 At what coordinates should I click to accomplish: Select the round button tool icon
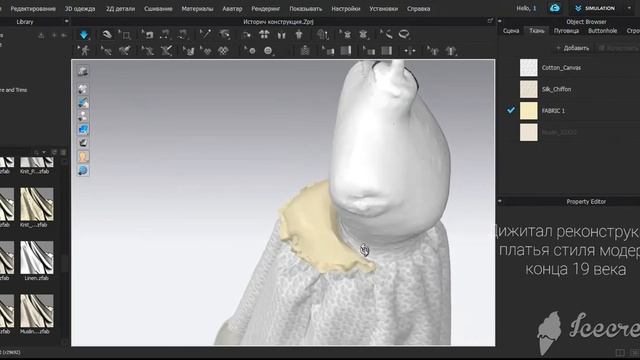click(x=251, y=51)
